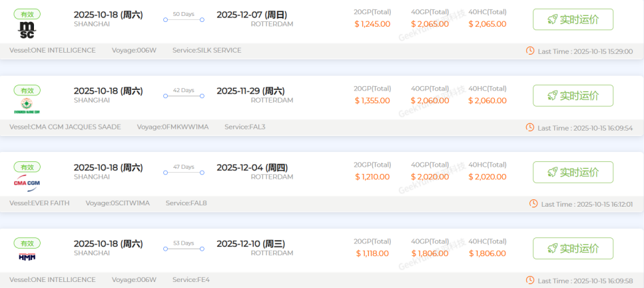This screenshot has height=288, width=644.
Task: Click the Evergreen Marine carrier logo
Action: click(x=27, y=106)
